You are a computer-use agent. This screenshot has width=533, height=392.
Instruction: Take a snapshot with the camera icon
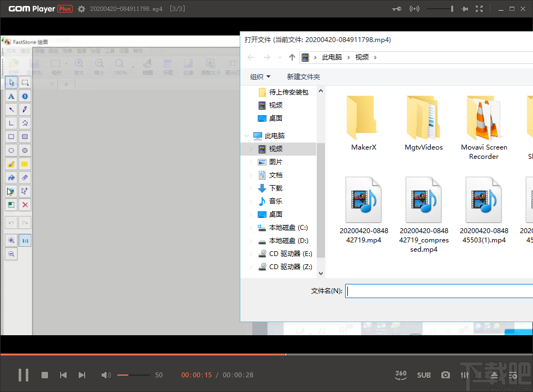445,375
